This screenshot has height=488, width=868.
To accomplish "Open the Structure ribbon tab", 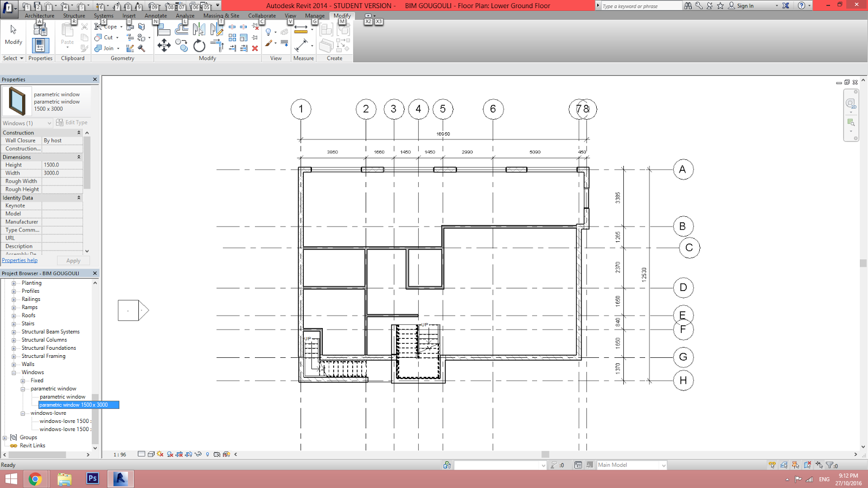I will click(74, 16).
